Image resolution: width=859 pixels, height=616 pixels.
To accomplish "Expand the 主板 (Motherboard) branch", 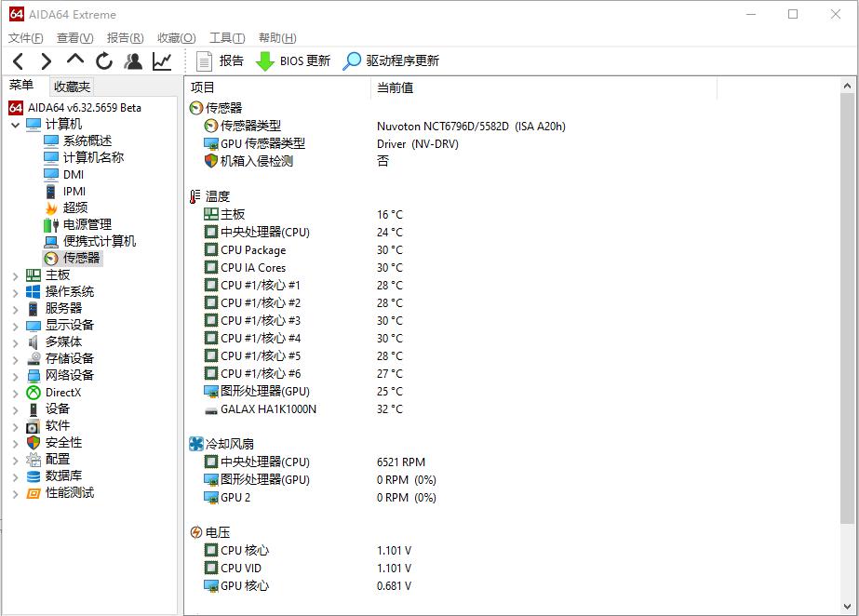I will coord(14,275).
